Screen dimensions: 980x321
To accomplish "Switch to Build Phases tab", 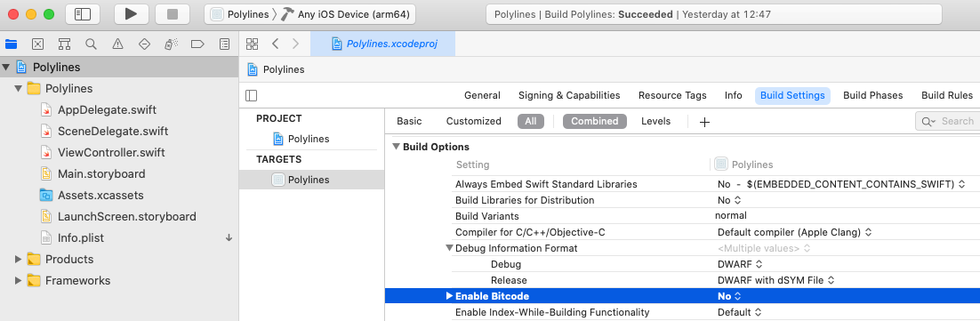I will 873,95.
